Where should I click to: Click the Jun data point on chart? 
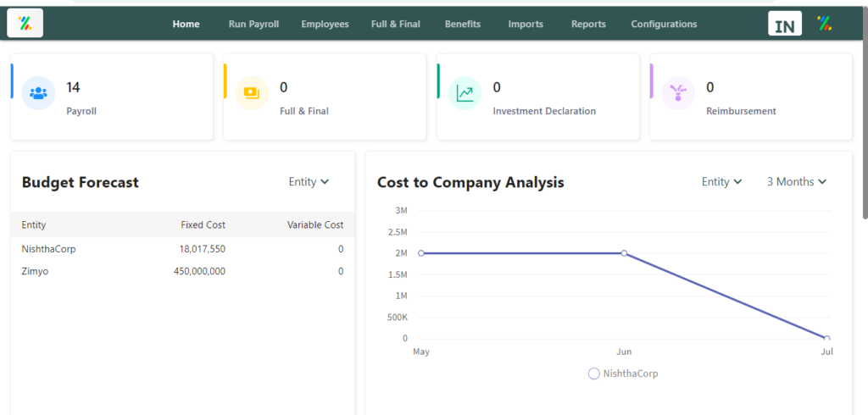(x=624, y=253)
